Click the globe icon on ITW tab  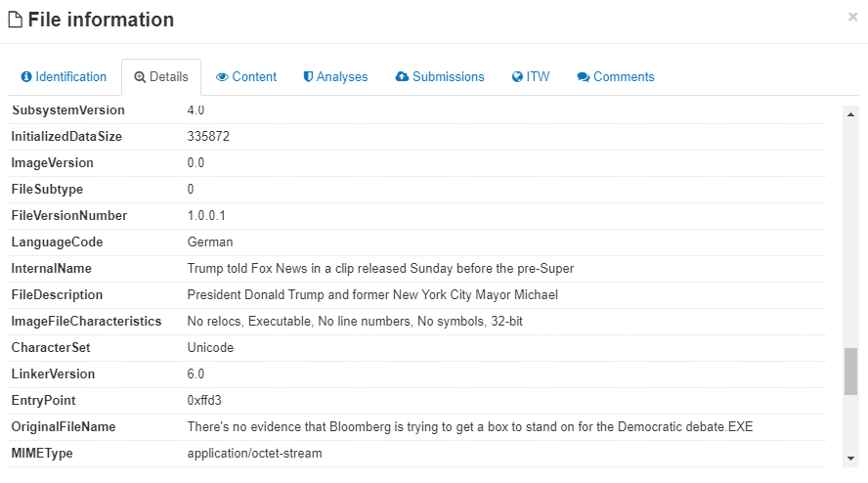517,77
